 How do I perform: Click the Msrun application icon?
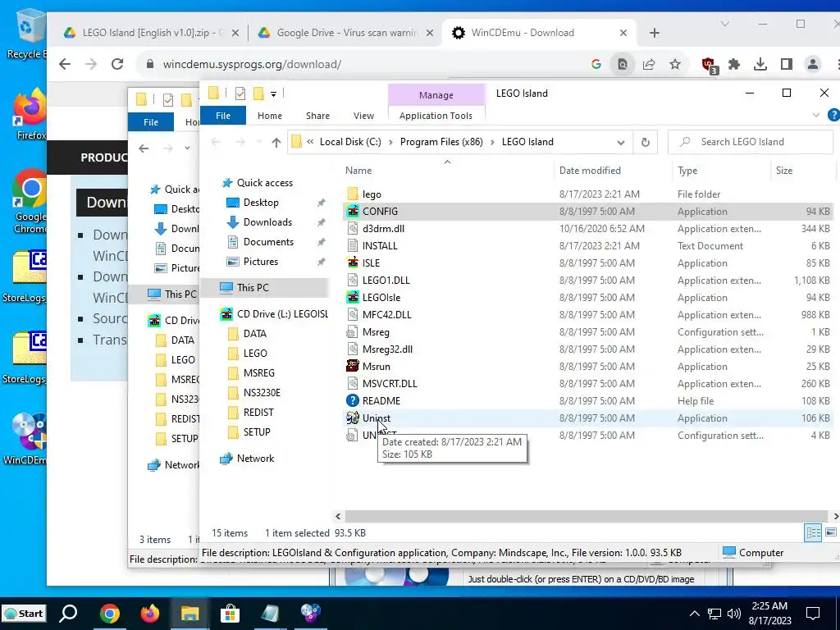point(353,367)
